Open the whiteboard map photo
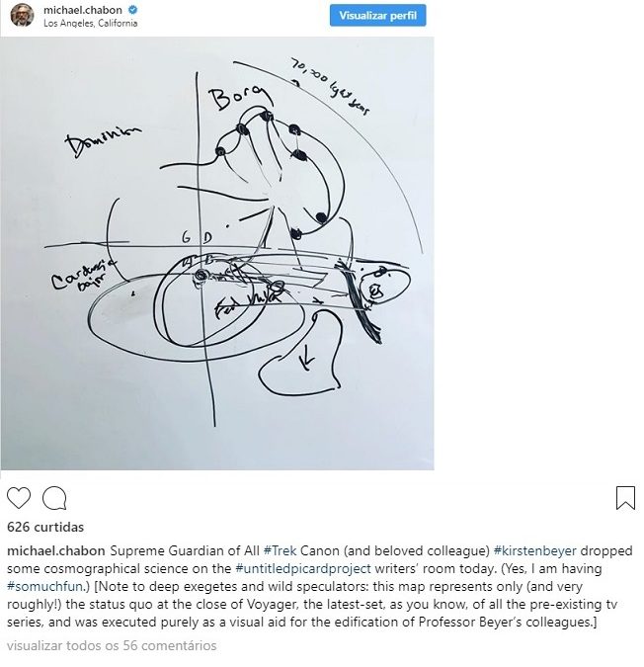Viewport: 644px width, 667px height. pyautogui.click(x=217, y=254)
